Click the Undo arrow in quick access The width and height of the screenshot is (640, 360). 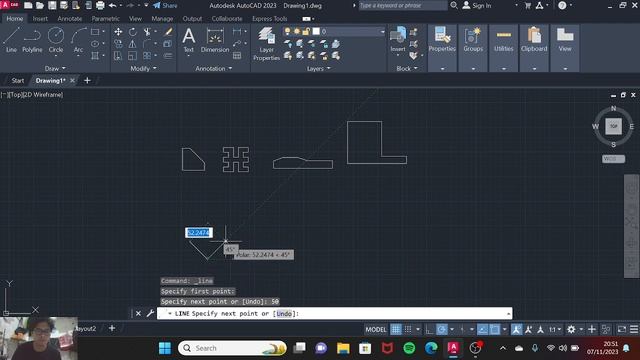tap(112, 5)
